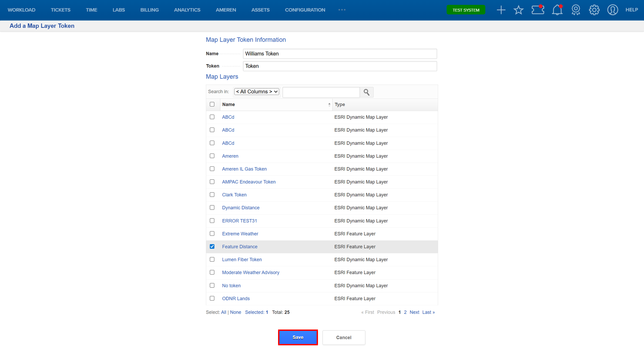Viewport: 644px width, 352px height.
Task: Open the ANALYTICS menu
Action: coord(187,10)
